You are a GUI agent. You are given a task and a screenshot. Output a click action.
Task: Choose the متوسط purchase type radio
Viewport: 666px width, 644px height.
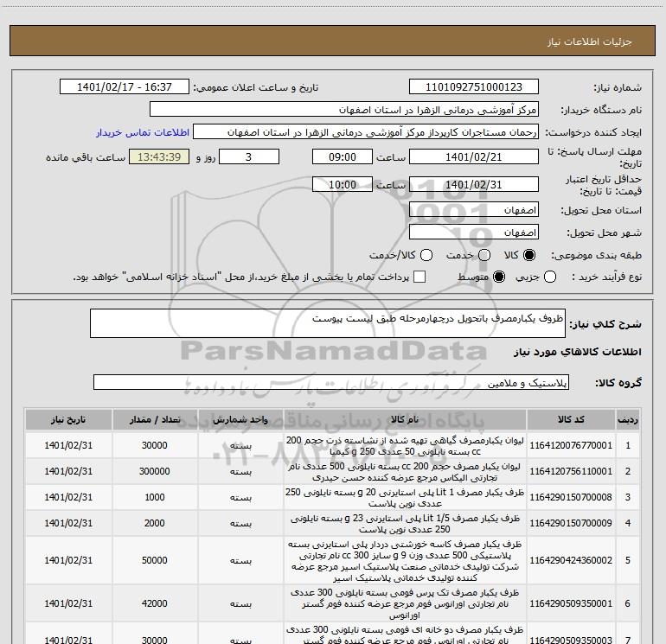[499, 277]
